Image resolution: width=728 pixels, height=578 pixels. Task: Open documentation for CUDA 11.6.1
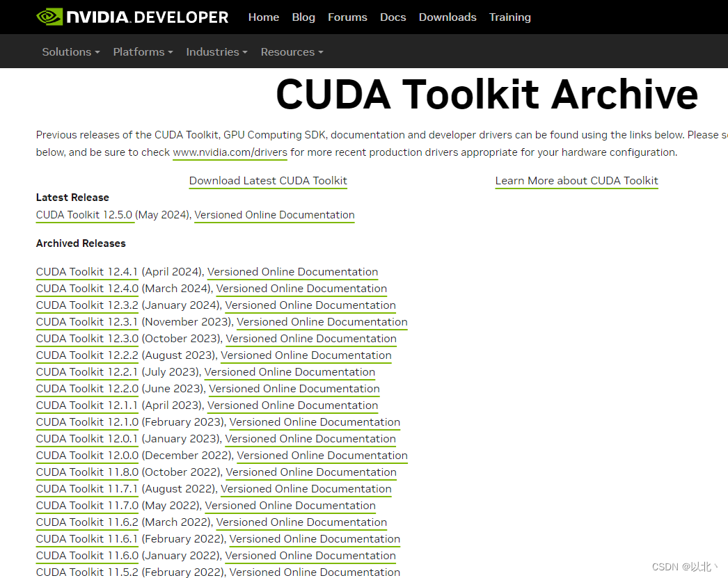click(x=315, y=539)
